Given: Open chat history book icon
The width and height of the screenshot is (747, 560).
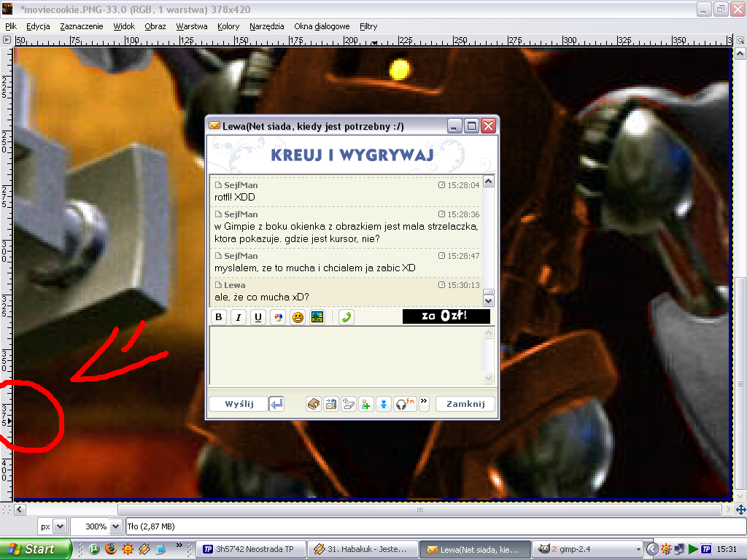Looking at the screenshot, I should 314,404.
